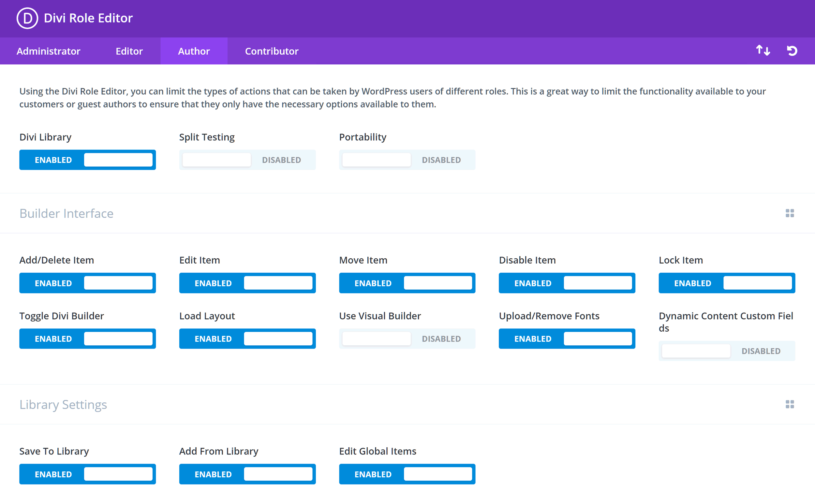Disable the Move Item toggle
The image size is (815, 504).
tap(407, 283)
